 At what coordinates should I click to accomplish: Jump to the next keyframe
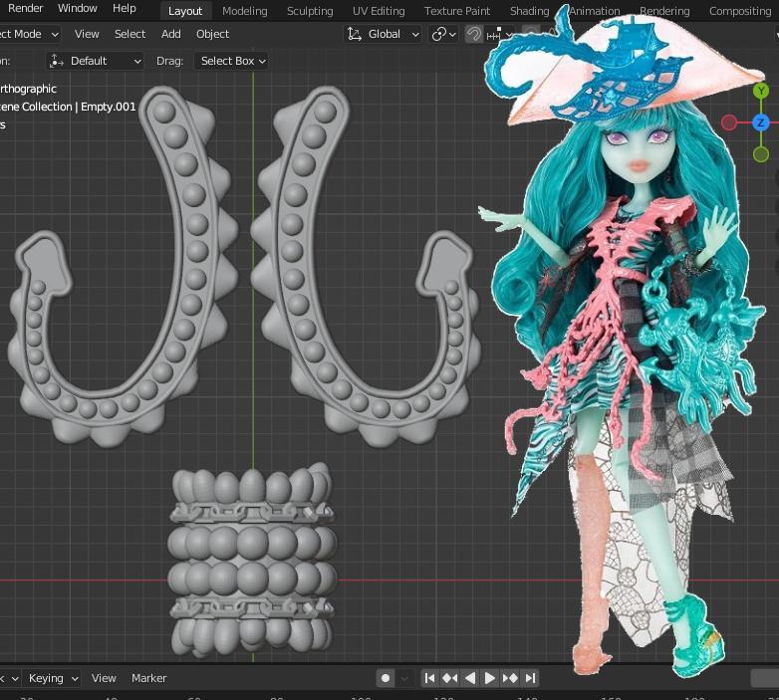point(510,678)
